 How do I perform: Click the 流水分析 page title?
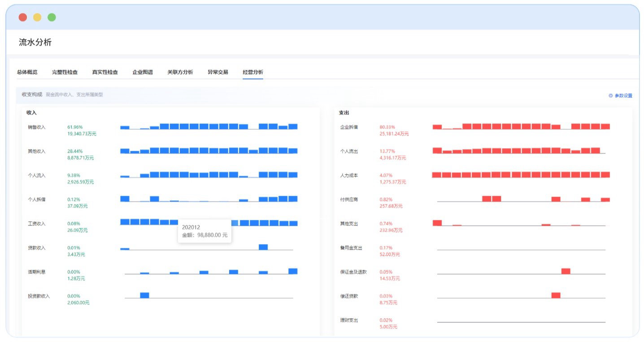pos(35,42)
